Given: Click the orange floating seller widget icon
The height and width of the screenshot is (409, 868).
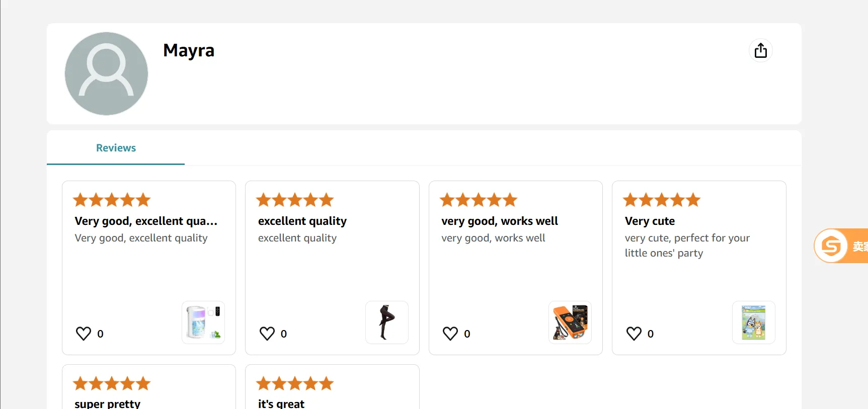Looking at the screenshot, I should 831,246.
